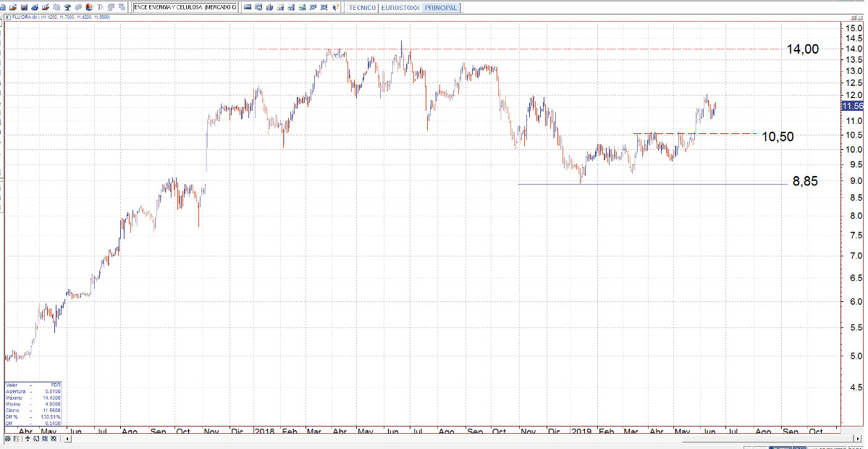
Task: Click the 10,50 dashed red line label
Action: tap(778, 136)
